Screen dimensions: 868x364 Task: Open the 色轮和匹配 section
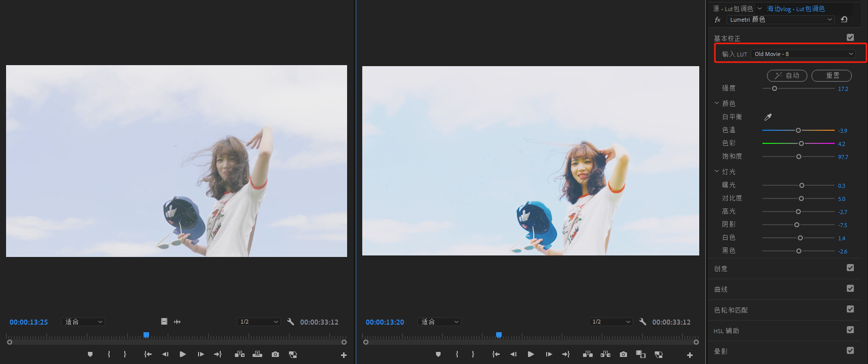click(731, 310)
